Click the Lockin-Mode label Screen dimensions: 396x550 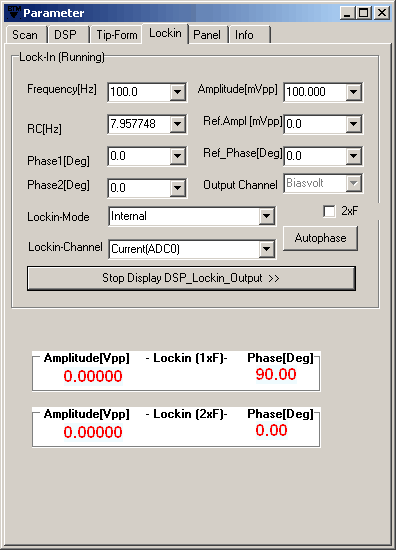click(x=58, y=217)
